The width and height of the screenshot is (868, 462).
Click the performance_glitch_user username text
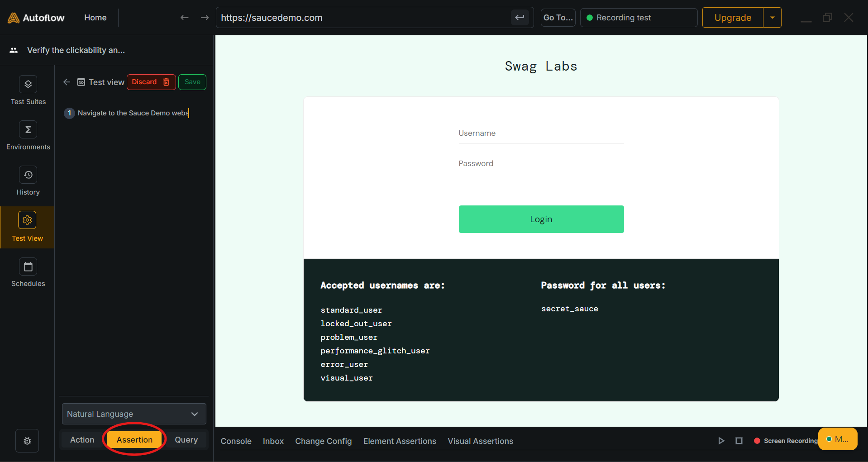pyautogui.click(x=375, y=351)
